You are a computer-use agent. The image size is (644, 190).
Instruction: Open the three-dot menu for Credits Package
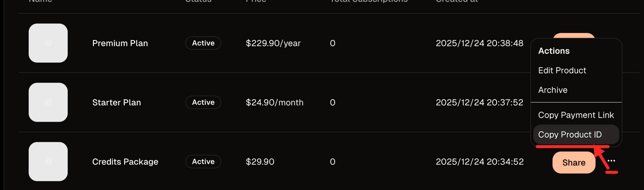pos(611,161)
